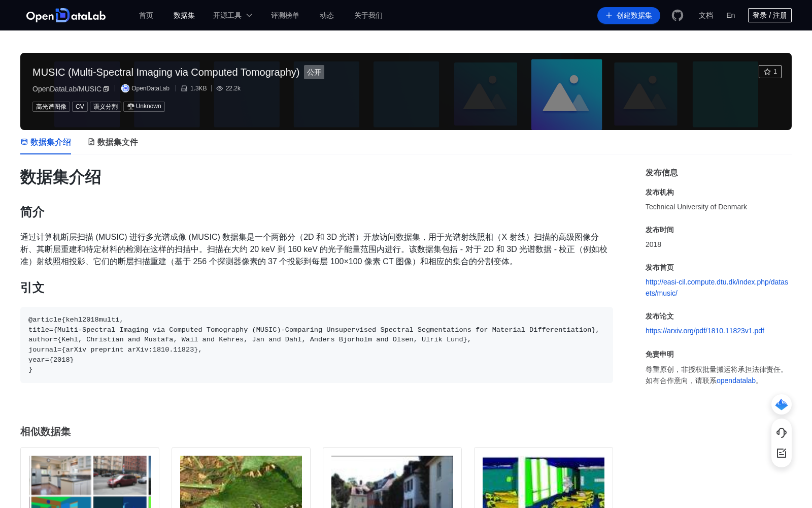The height and width of the screenshot is (508, 812).
Task: Switch to the 数据集文件 tab
Action: (x=113, y=142)
